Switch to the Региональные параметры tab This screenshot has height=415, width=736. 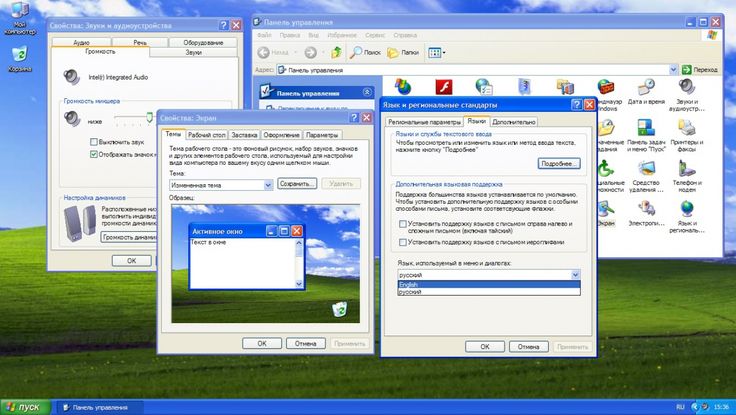(x=424, y=122)
